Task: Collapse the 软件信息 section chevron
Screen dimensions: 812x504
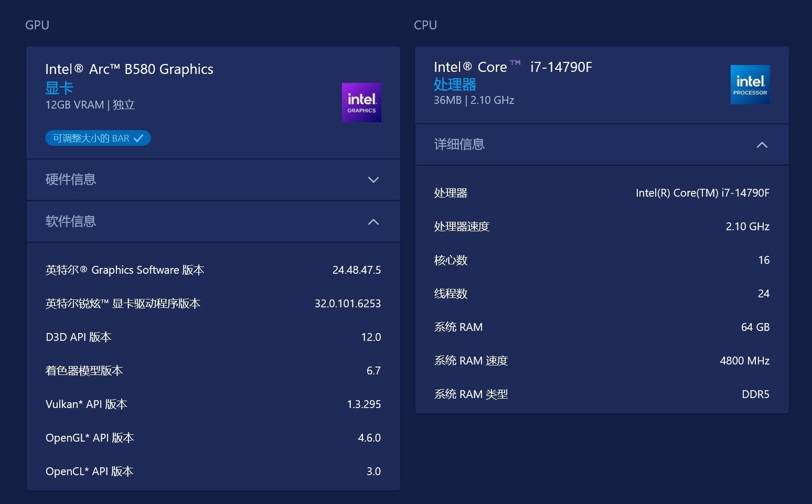Action: pos(373,222)
